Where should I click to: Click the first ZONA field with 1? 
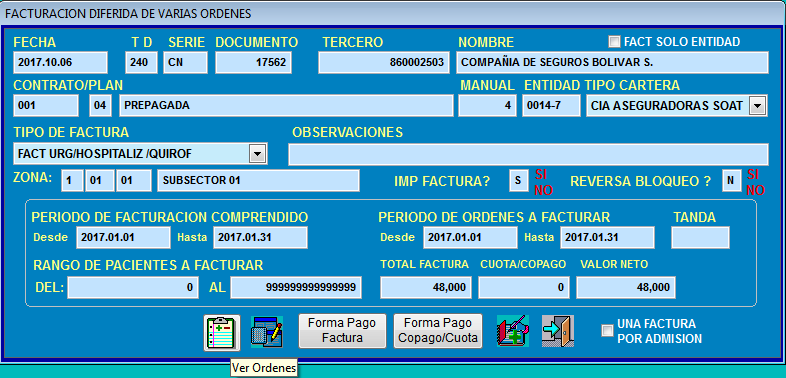click(73, 180)
